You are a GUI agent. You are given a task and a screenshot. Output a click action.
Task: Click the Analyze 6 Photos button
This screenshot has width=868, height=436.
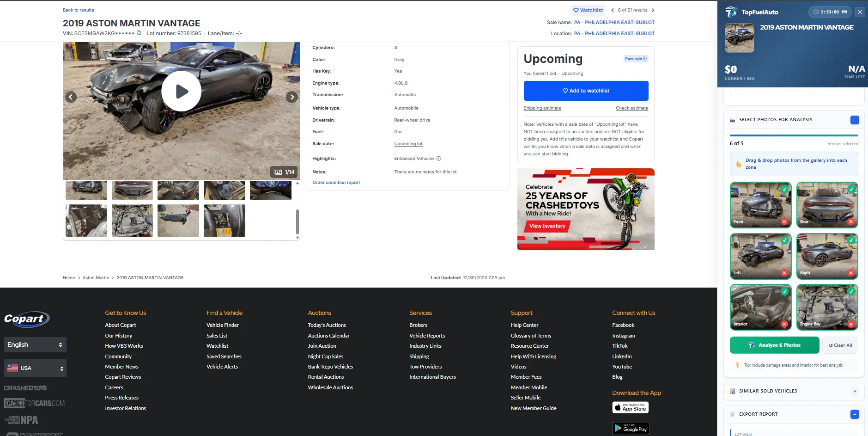[x=775, y=345]
